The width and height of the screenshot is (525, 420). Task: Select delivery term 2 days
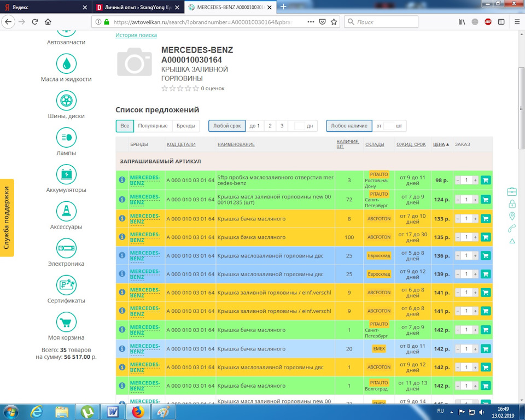[270, 126]
